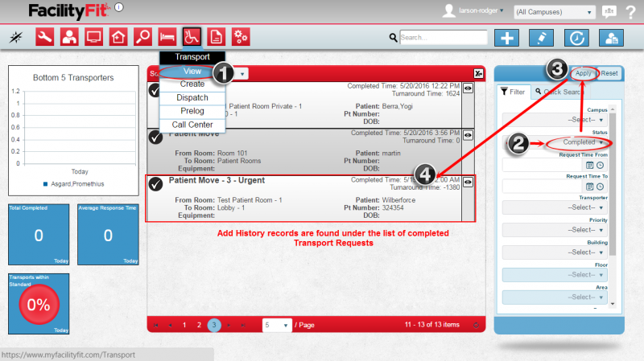644x361 pixels.
Task: Select Dispatch from the Transport menu
Action: [192, 97]
